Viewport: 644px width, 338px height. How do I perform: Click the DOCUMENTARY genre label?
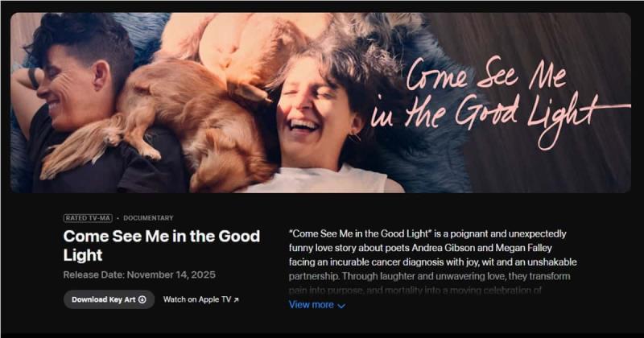(148, 218)
